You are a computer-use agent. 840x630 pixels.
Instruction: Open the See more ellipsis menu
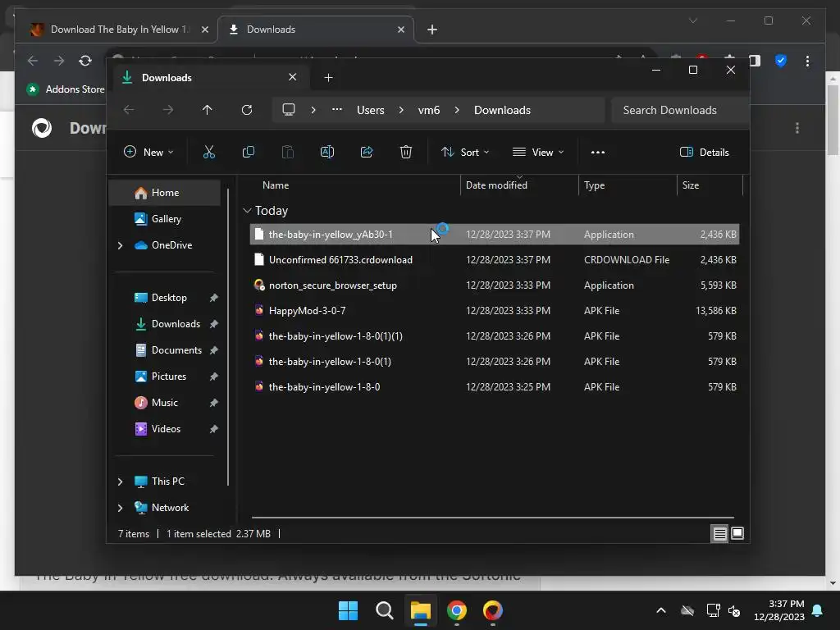[598, 152]
